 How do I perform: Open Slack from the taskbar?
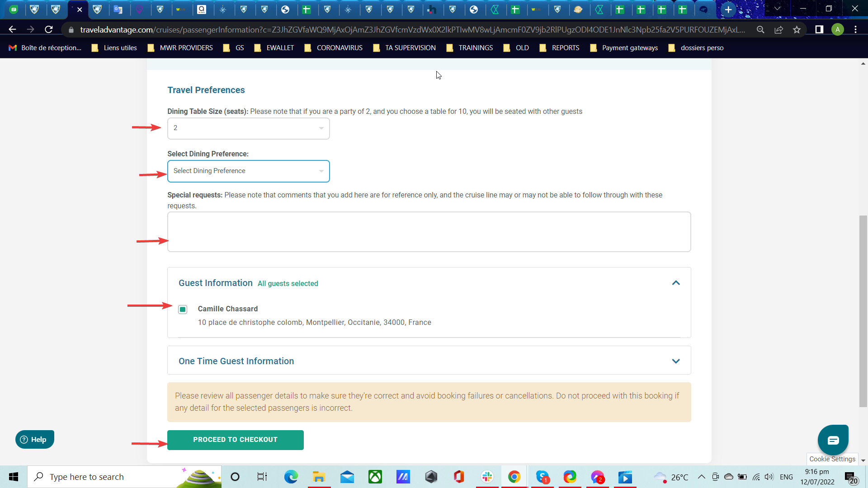(x=487, y=477)
